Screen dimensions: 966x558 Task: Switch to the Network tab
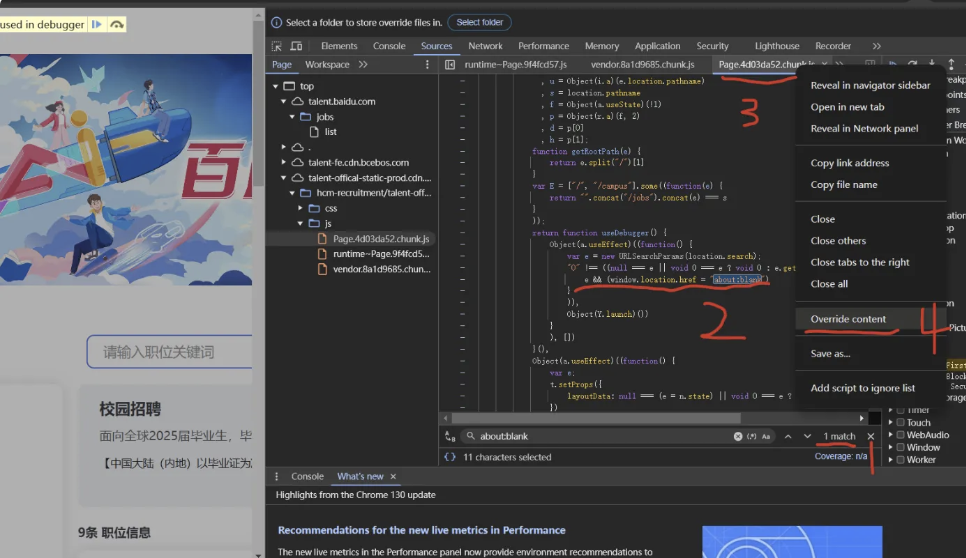point(485,46)
